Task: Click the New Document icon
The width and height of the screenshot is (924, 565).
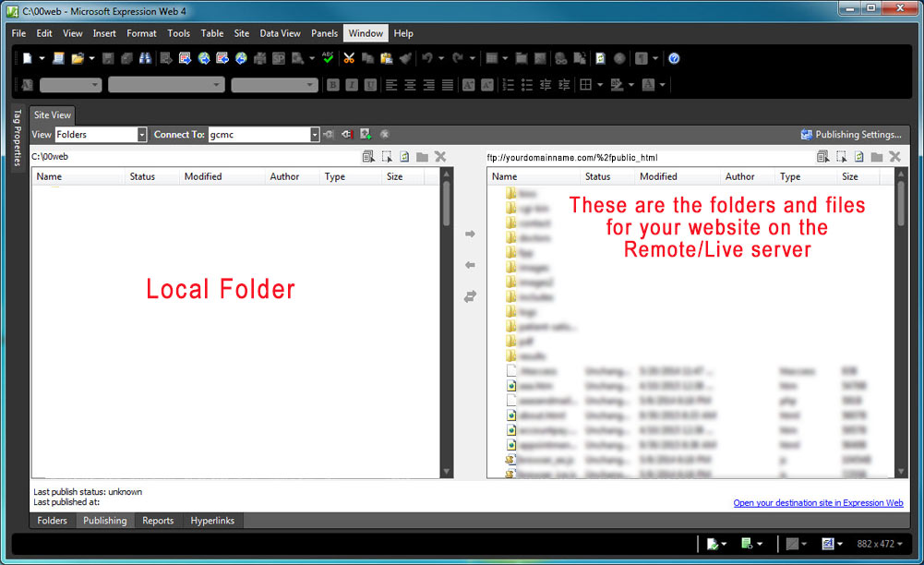Action: coord(27,58)
